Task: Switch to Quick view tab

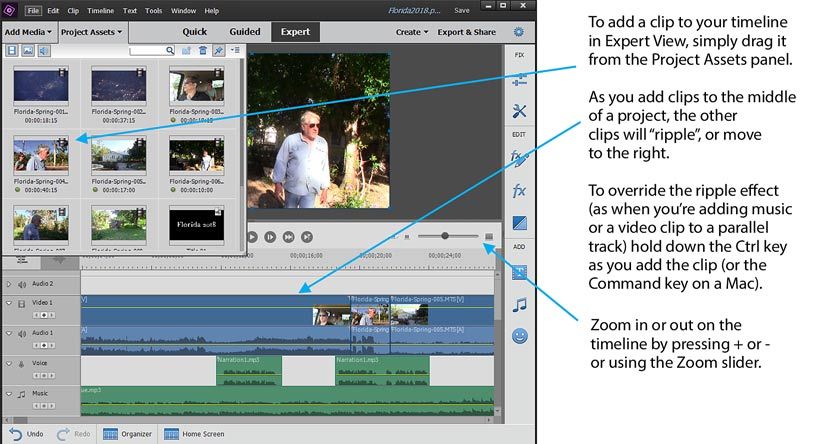Action: pos(195,32)
